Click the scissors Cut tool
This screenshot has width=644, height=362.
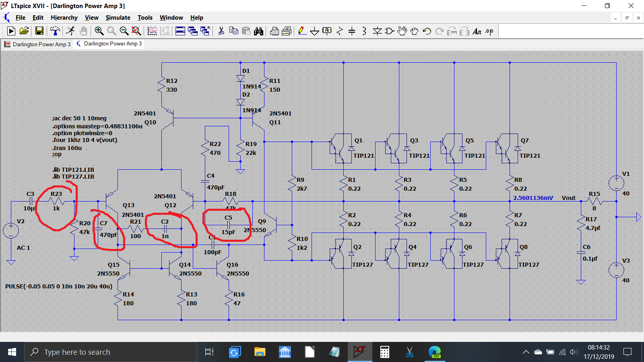[221, 31]
